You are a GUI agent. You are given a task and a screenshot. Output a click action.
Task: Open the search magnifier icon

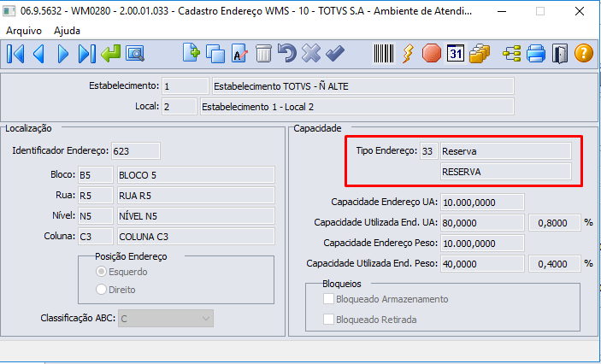[x=135, y=54]
